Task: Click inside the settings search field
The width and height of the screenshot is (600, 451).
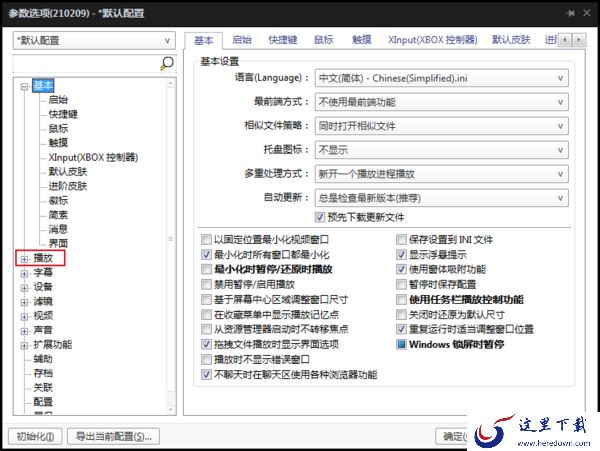Action: click(86, 63)
